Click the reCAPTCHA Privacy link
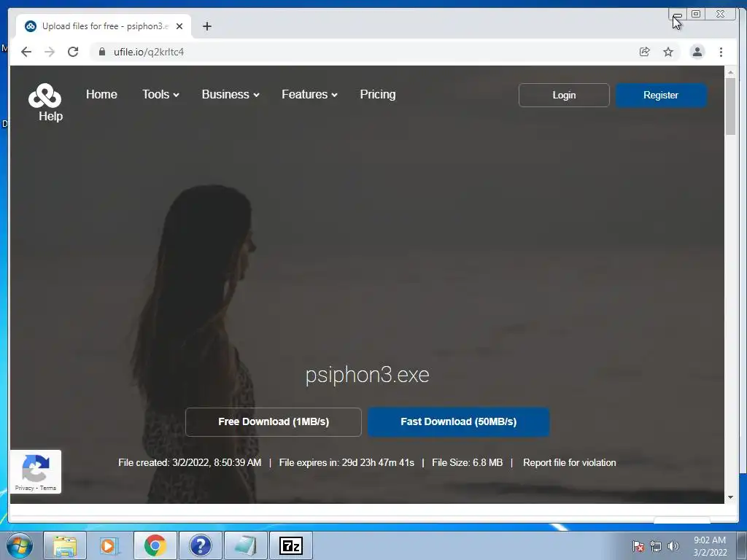The height and width of the screenshot is (560, 747). (x=24, y=488)
